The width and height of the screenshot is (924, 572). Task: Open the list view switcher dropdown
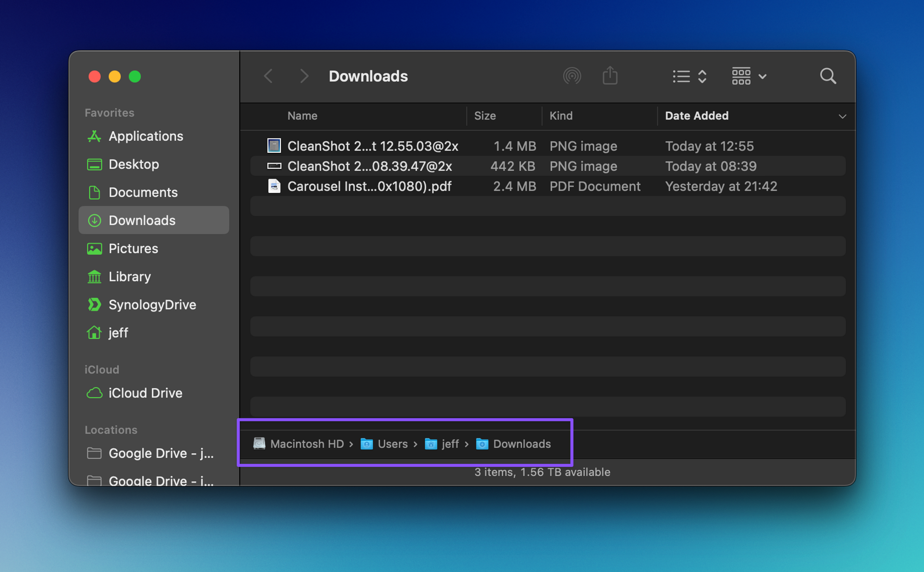coord(689,76)
